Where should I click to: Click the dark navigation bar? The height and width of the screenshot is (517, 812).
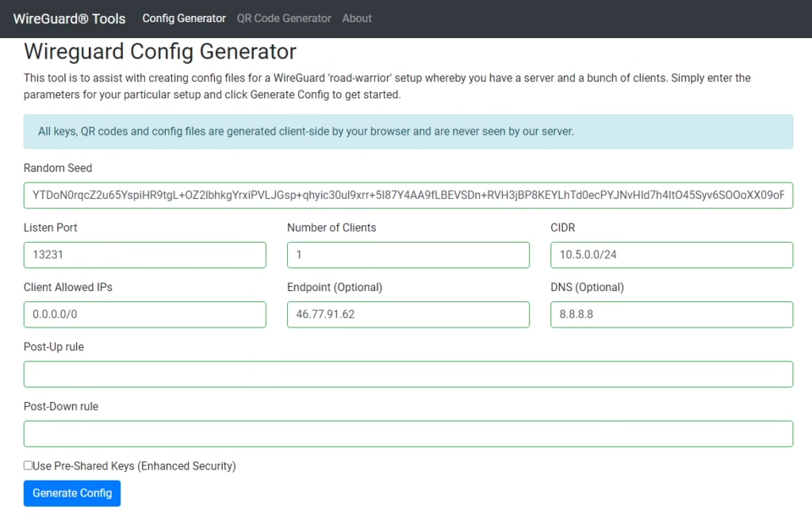pyautogui.click(x=555, y=18)
